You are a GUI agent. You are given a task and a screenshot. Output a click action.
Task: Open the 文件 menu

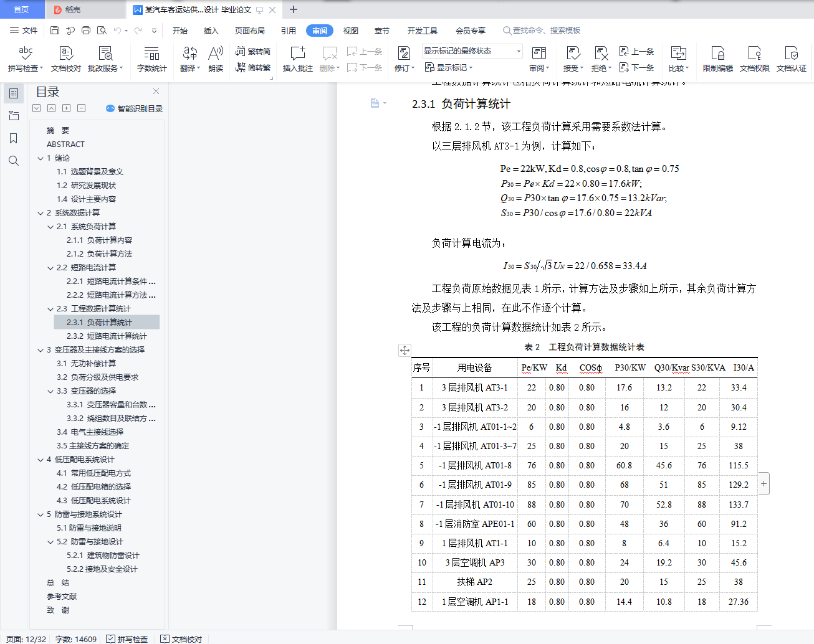[x=24, y=31]
